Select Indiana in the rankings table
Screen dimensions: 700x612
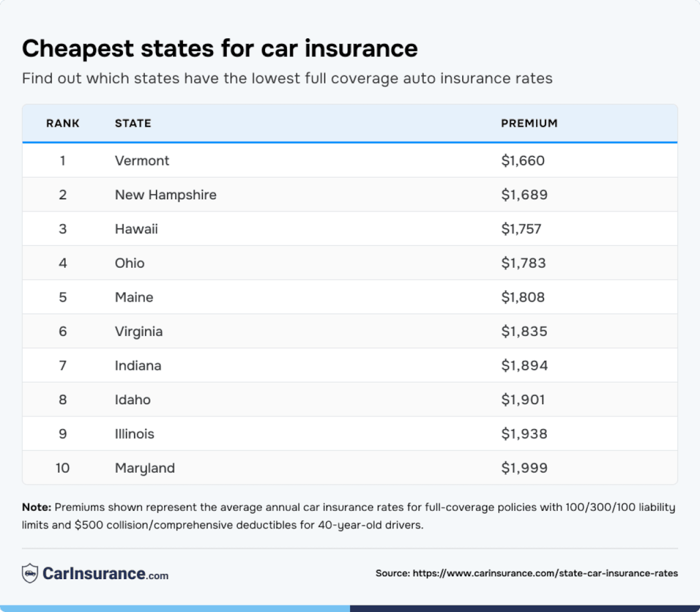138,366
